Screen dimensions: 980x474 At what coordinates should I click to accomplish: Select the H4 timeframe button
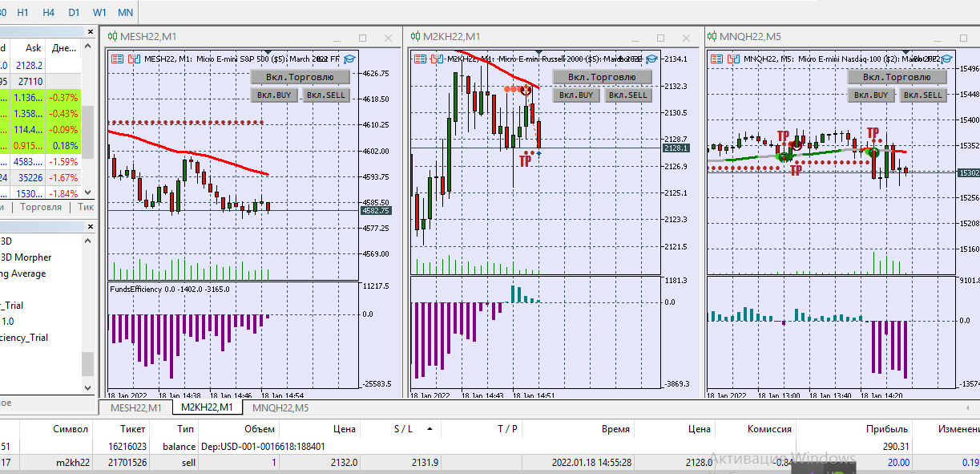(x=49, y=13)
